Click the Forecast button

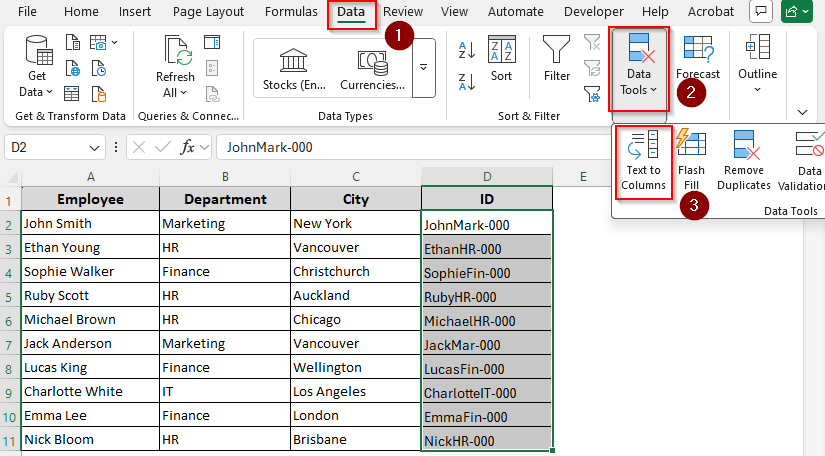pos(698,58)
